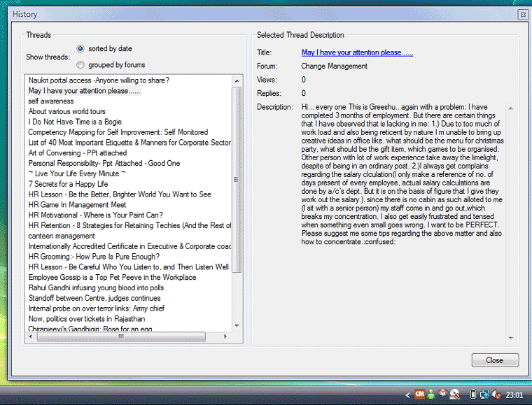Check the battery status tray icon
The width and height of the screenshot is (532, 405).
tap(473, 394)
